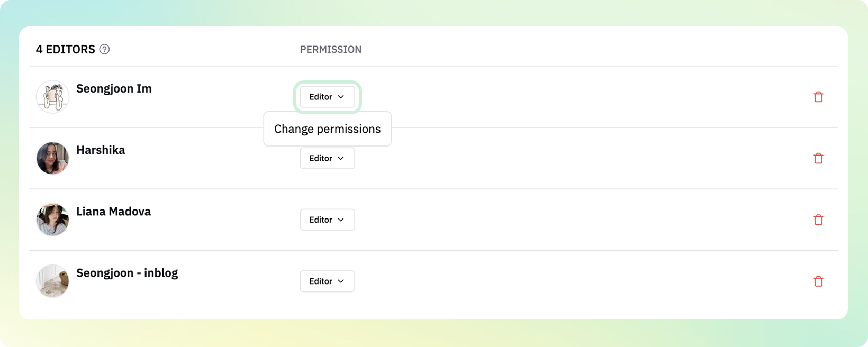
Task: Open Liana Madova's permission dropdown
Action: click(327, 220)
